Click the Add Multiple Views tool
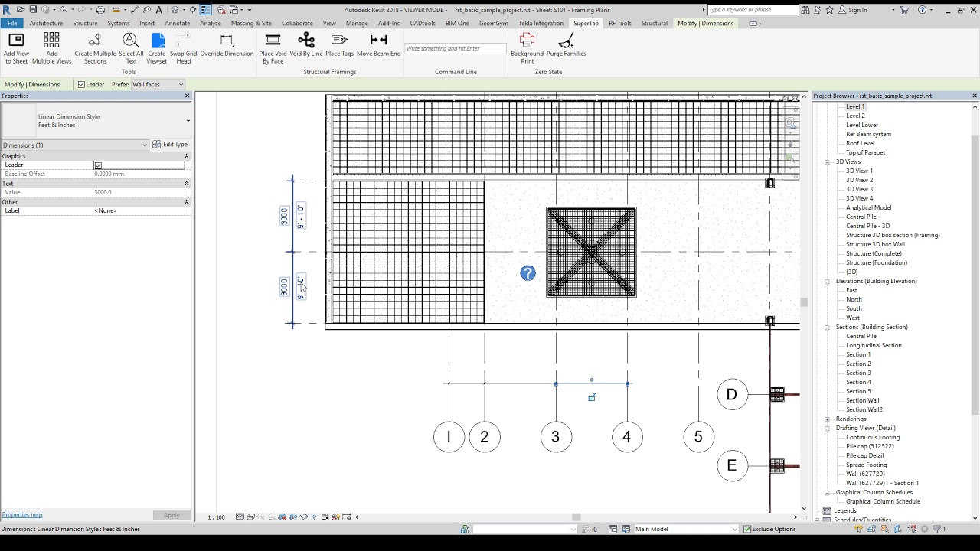Screen dimensions: 980x551 (51, 48)
